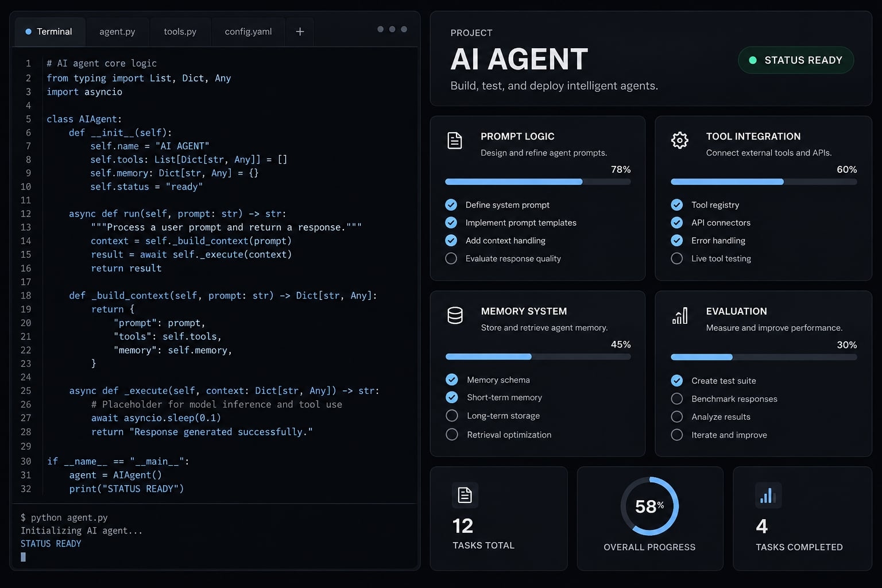
Task: Click the 'AI AGENT' project heading
Action: 519,59
